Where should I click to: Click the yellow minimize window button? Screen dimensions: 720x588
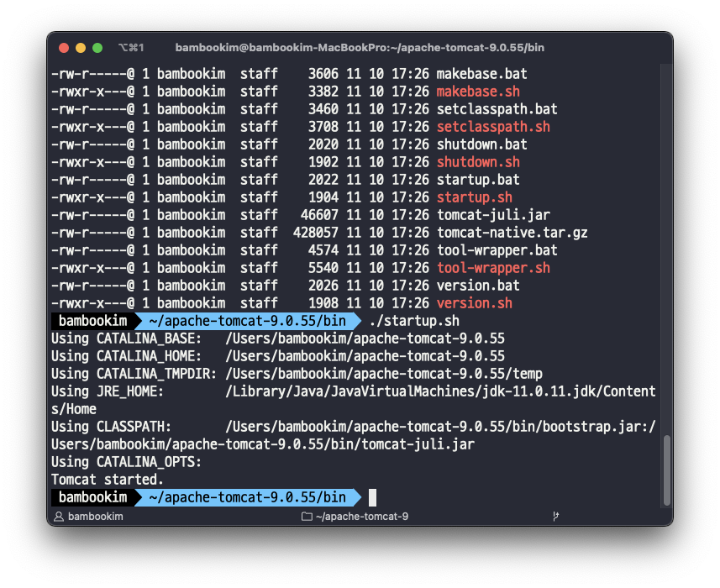pos(81,48)
